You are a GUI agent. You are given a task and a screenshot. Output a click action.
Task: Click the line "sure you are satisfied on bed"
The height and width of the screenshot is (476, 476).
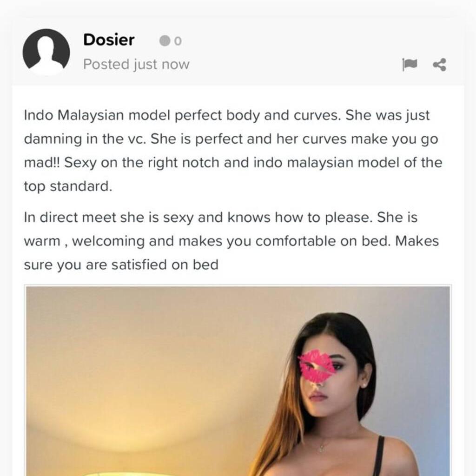[121, 265]
